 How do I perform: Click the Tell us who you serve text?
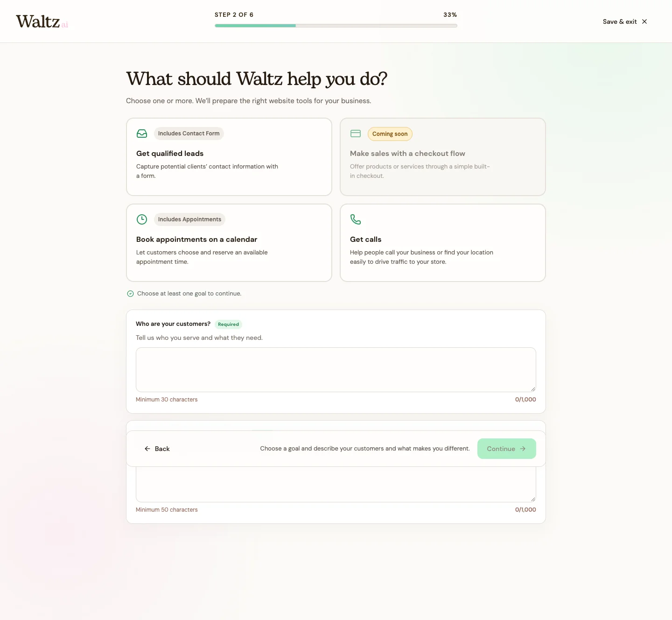click(199, 338)
